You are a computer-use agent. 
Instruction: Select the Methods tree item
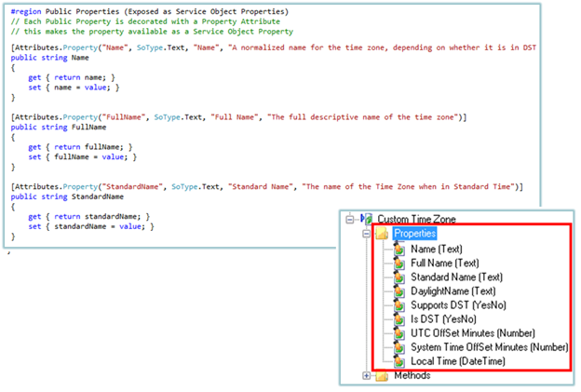click(412, 375)
